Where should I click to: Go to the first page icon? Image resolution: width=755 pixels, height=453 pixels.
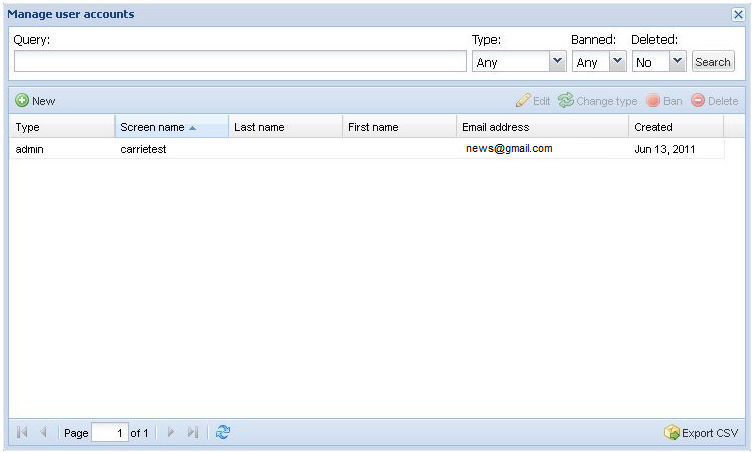tap(22, 432)
